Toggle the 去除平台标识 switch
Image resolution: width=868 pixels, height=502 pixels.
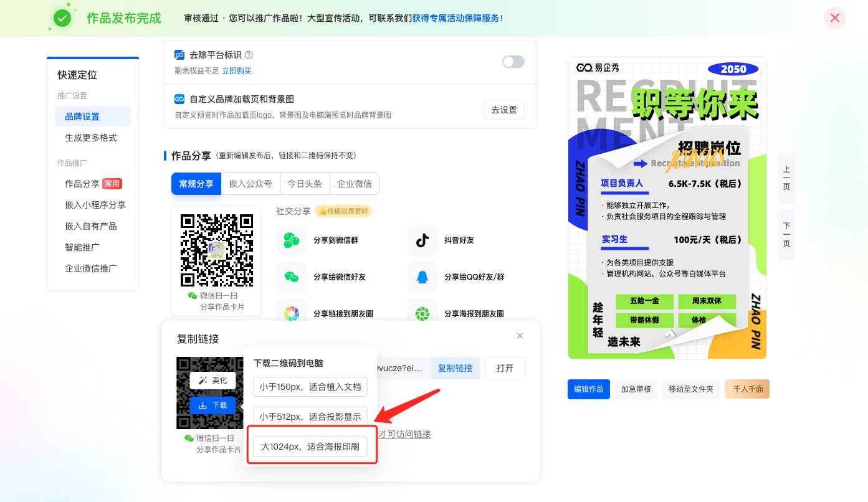click(513, 62)
